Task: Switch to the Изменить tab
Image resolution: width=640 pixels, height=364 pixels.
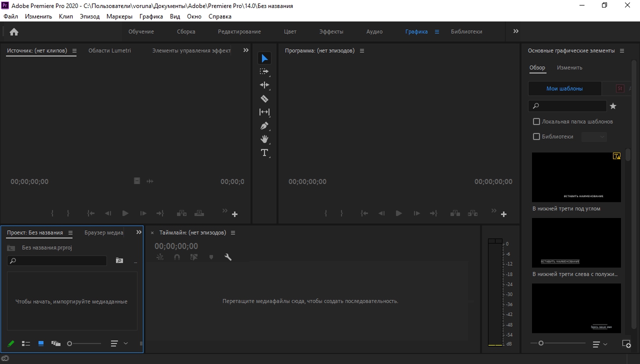Action: pyautogui.click(x=569, y=67)
